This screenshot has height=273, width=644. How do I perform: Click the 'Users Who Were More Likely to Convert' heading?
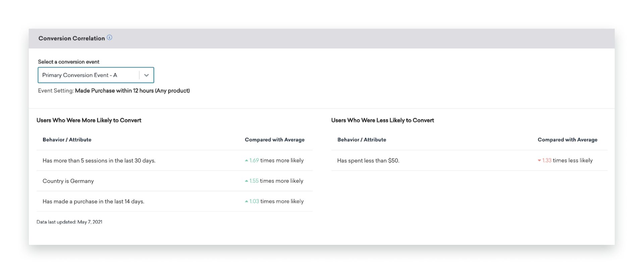[x=89, y=120]
